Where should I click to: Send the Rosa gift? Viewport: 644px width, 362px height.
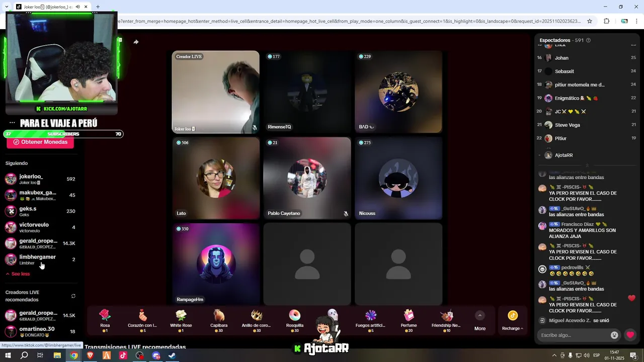click(x=105, y=320)
